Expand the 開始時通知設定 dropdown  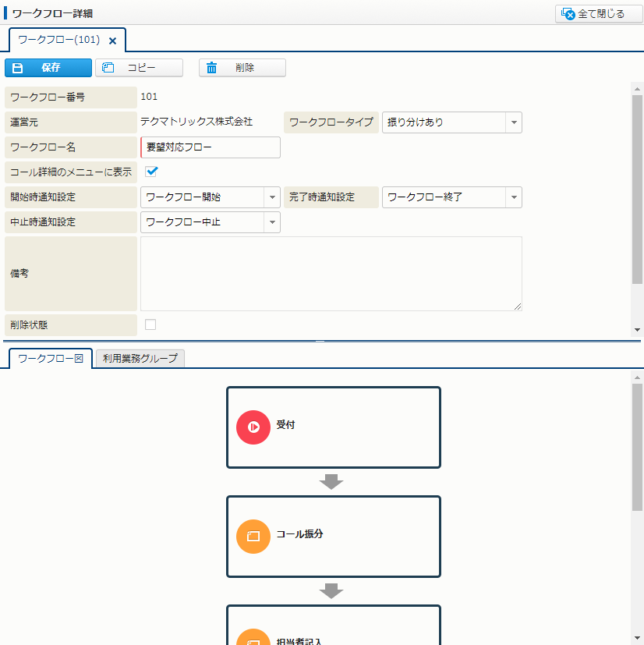[271, 197]
